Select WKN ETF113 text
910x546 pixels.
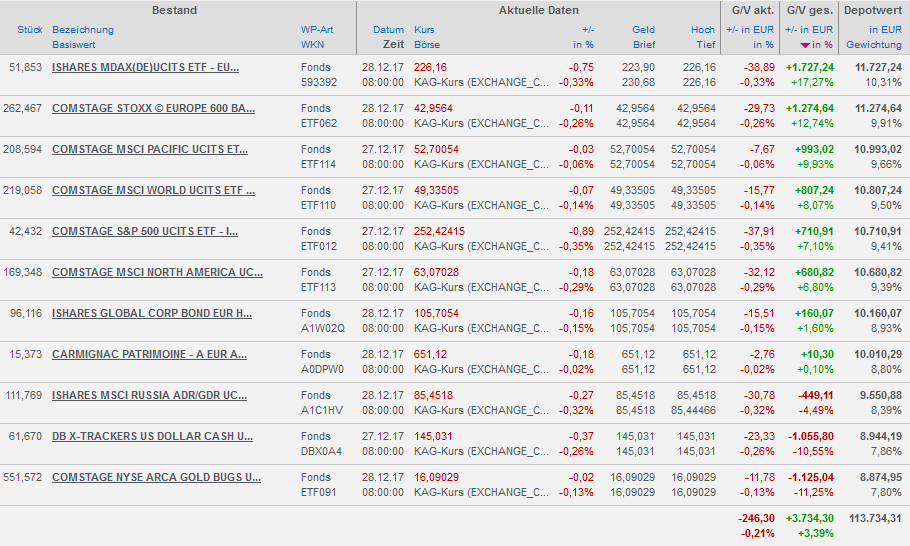319,287
